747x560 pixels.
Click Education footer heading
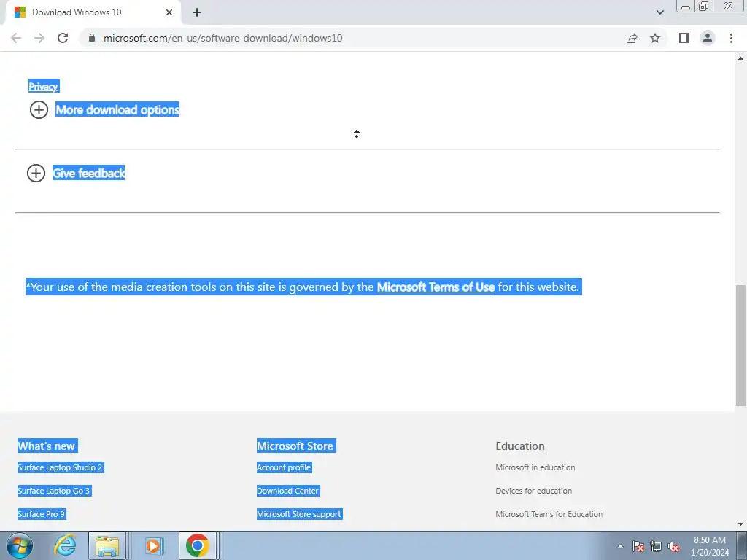click(x=519, y=446)
